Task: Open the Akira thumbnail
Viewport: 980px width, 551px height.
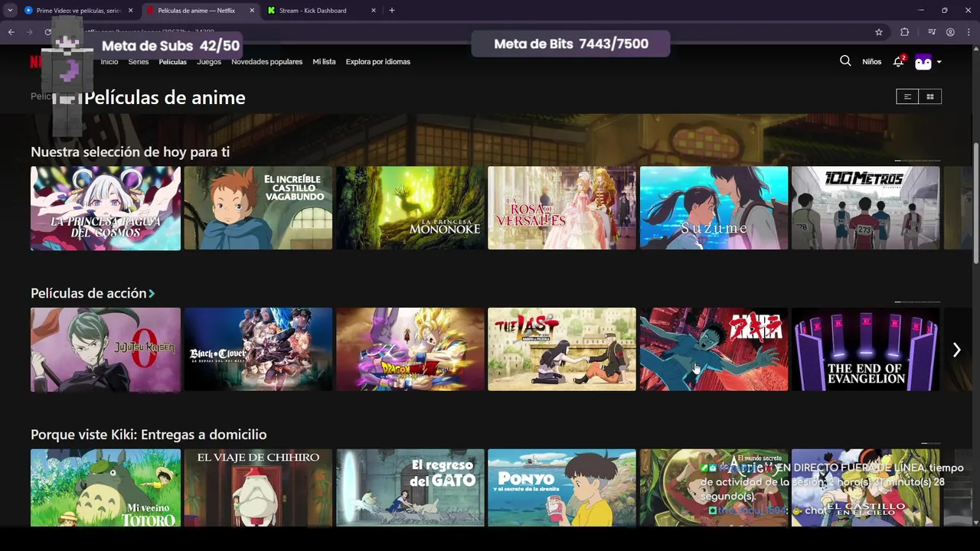Action: (x=714, y=350)
